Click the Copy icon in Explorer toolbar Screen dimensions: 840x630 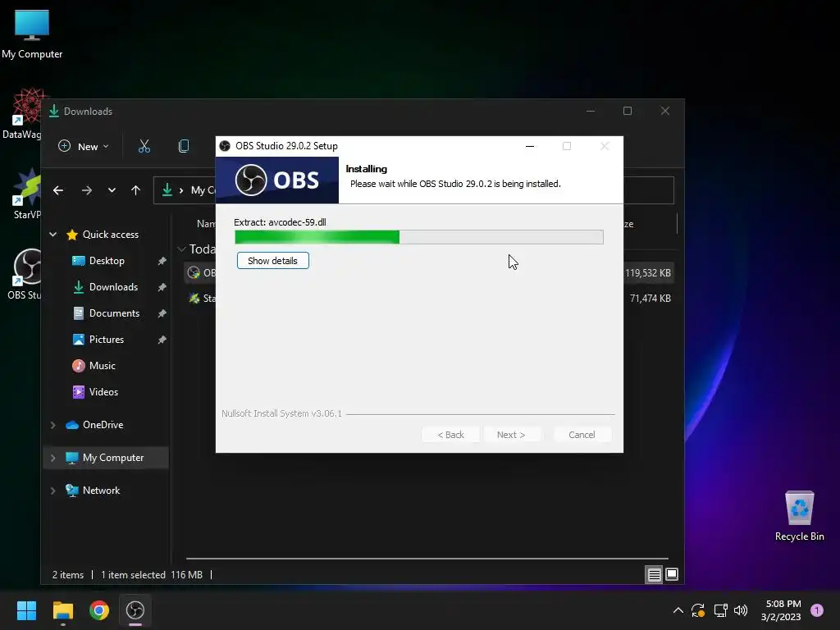point(184,146)
